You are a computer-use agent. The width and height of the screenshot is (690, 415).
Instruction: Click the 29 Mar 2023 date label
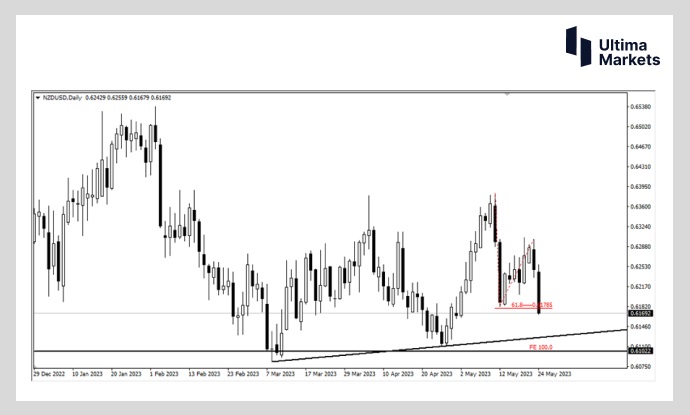click(360, 374)
